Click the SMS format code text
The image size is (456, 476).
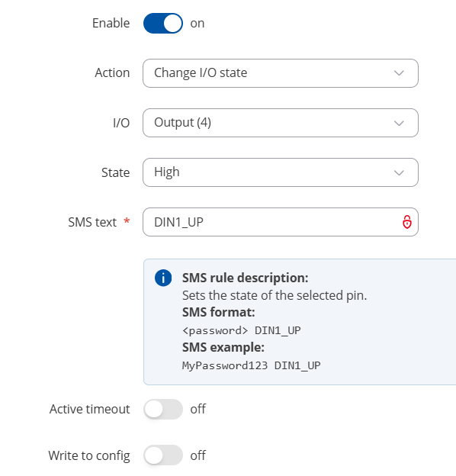[242, 330]
